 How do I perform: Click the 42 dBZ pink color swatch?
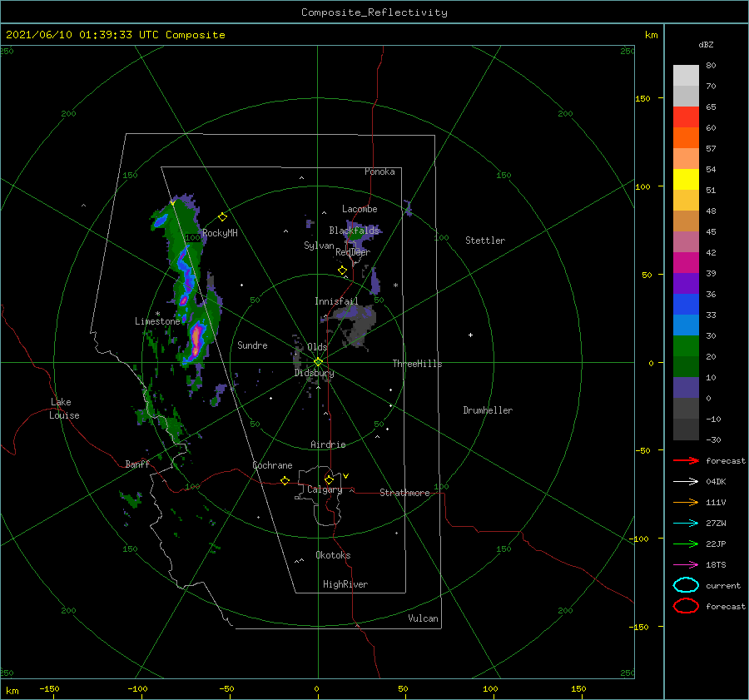(686, 241)
